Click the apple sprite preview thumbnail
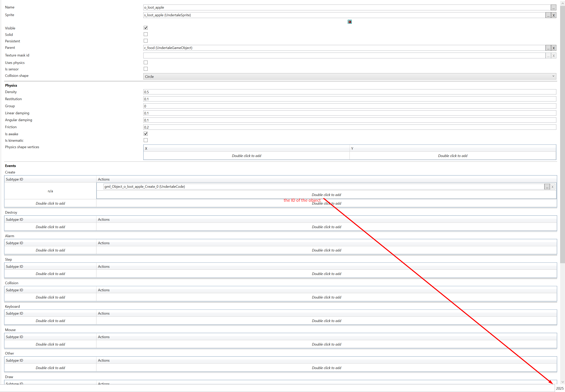Screen dimensions: 565x392 tap(350, 22)
